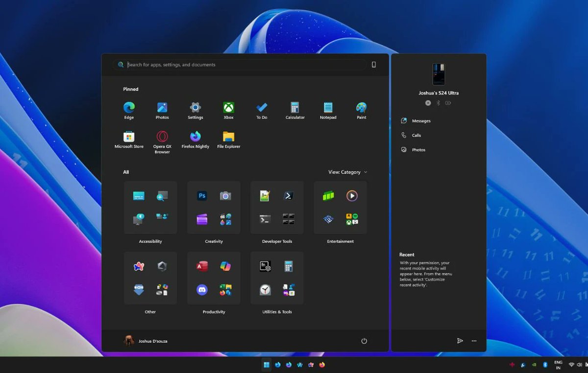Image resolution: width=588 pixels, height=373 pixels.
Task: Open the fn settings app in Utilities
Action: [x=265, y=266]
